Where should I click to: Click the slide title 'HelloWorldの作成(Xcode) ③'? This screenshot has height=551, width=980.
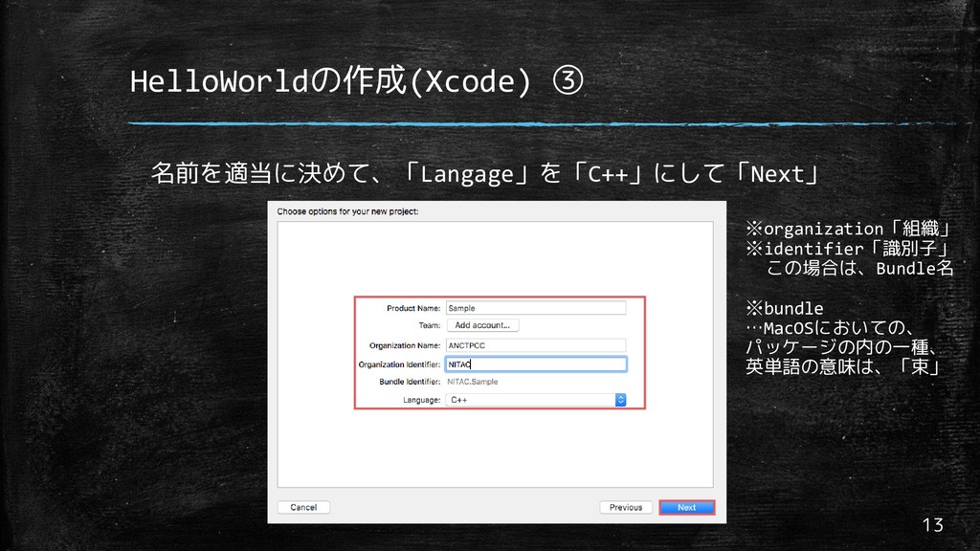pyautogui.click(x=356, y=80)
